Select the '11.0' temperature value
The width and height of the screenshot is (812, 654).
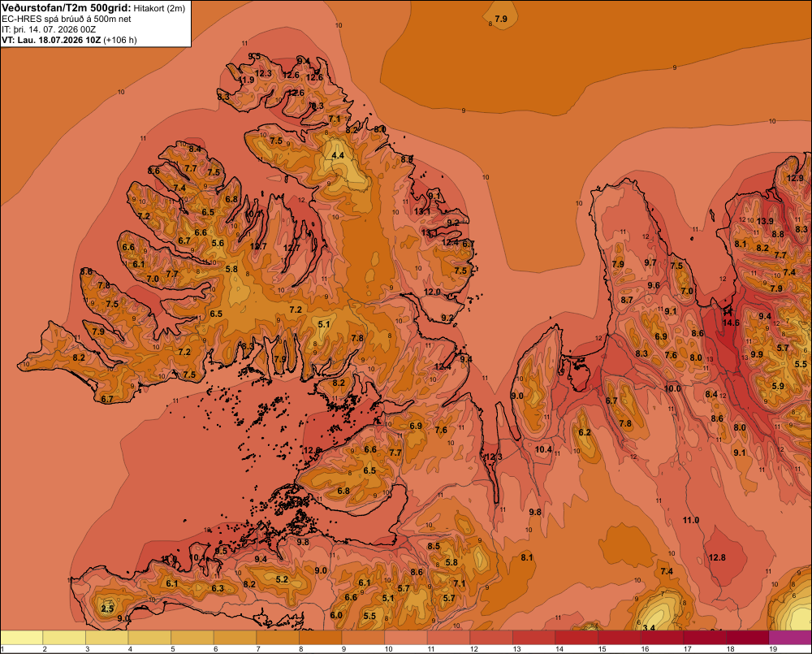(x=691, y=520)
